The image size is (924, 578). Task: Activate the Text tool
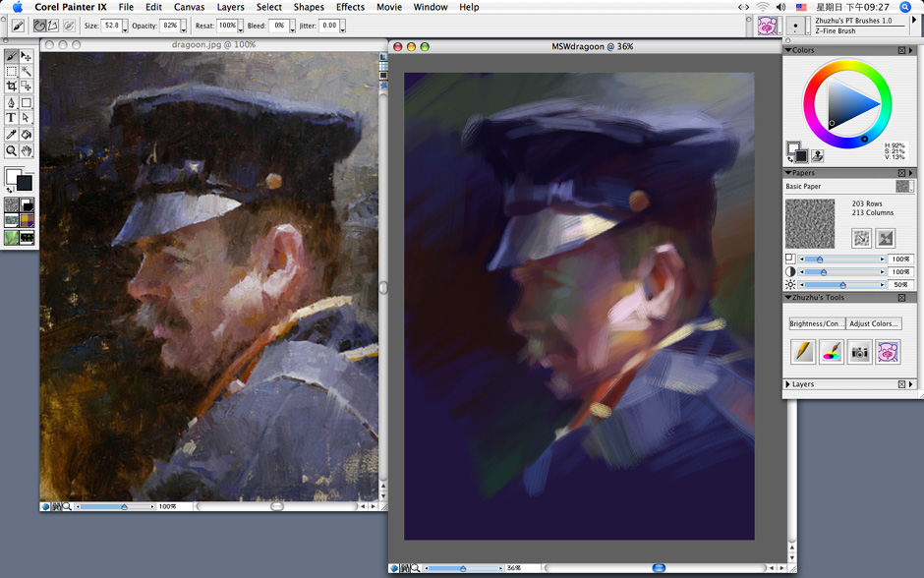tap(11, 118)
